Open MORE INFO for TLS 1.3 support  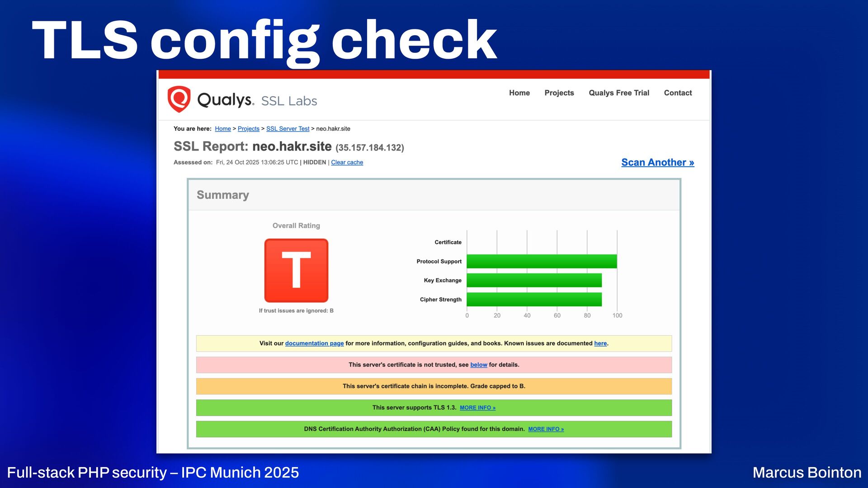[477, 408]
